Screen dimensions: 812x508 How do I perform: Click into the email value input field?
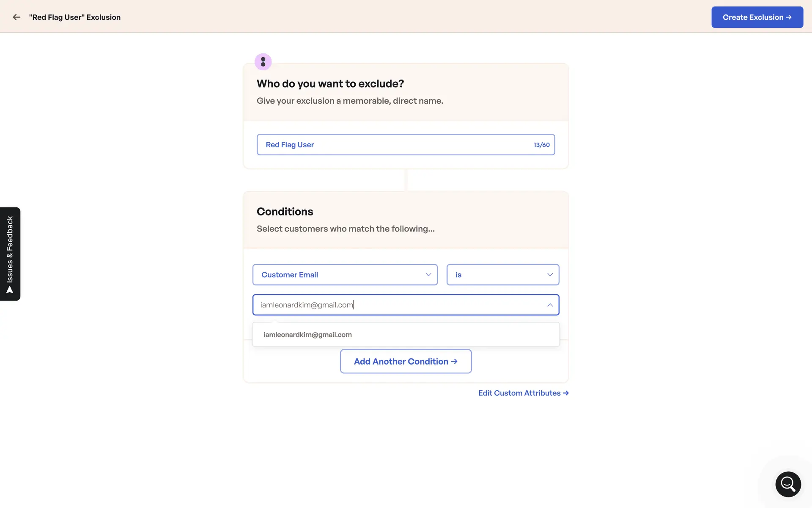(398, 305)
